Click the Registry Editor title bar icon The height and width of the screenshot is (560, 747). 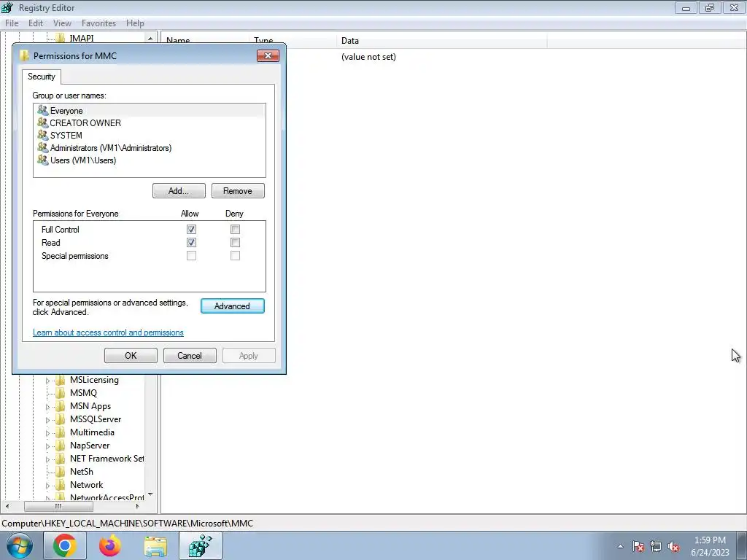coord(7,7)
